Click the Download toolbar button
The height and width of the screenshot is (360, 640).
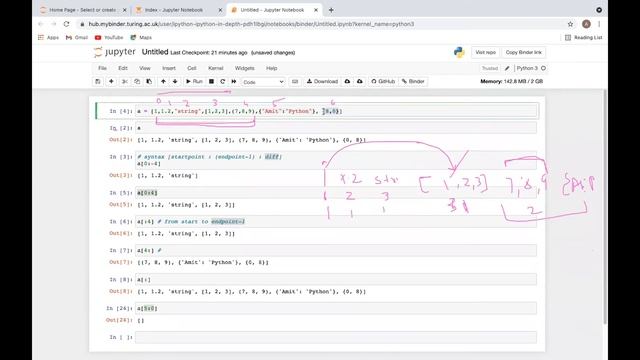point(322,82)
